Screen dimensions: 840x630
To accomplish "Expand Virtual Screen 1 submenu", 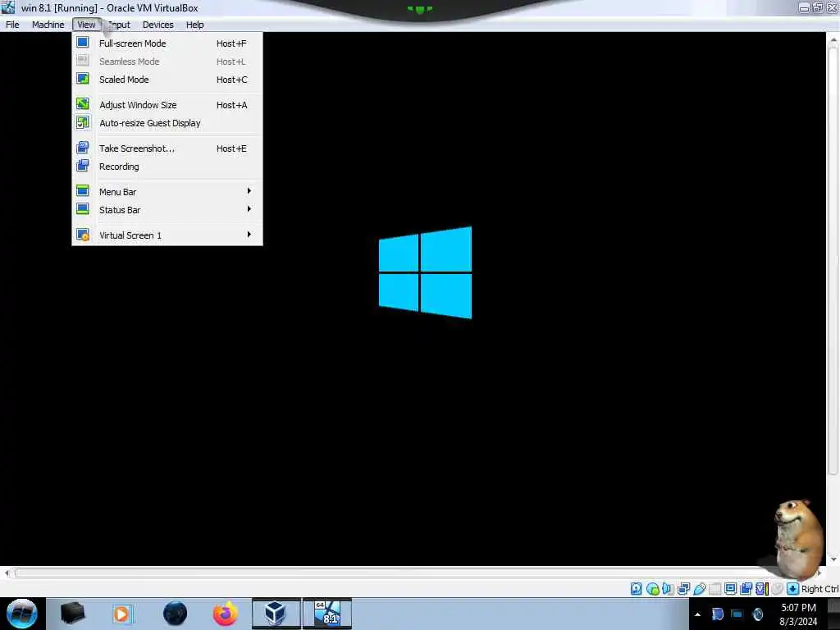I will [167, 235].
